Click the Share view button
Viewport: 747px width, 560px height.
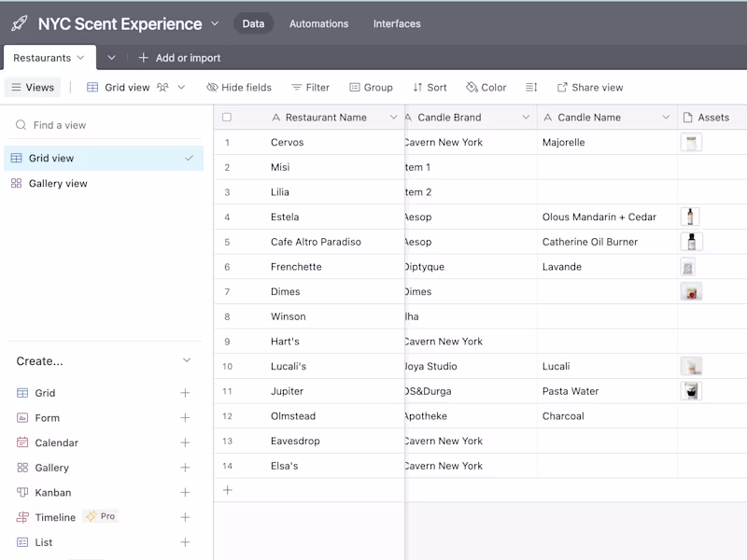(x=590, y=87)
